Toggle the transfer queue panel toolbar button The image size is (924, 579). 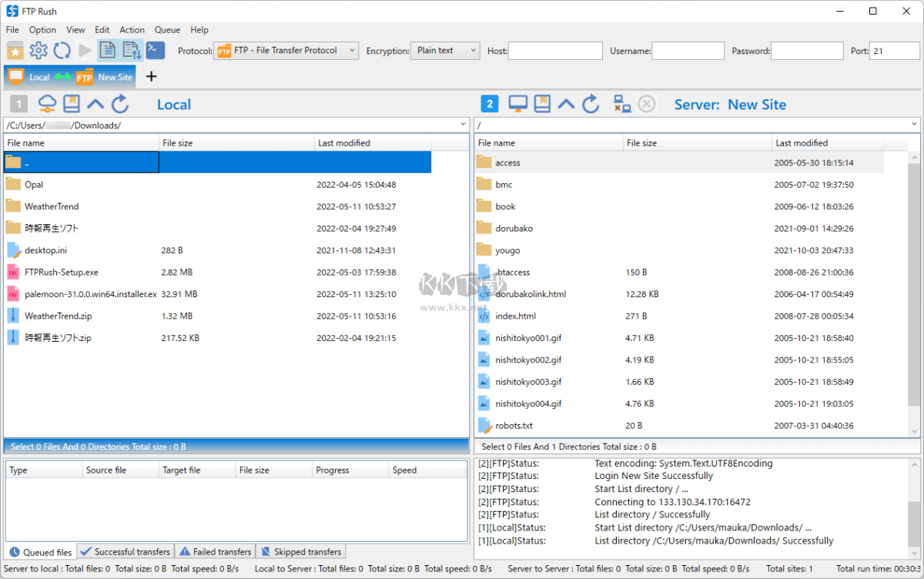(132, 51)
